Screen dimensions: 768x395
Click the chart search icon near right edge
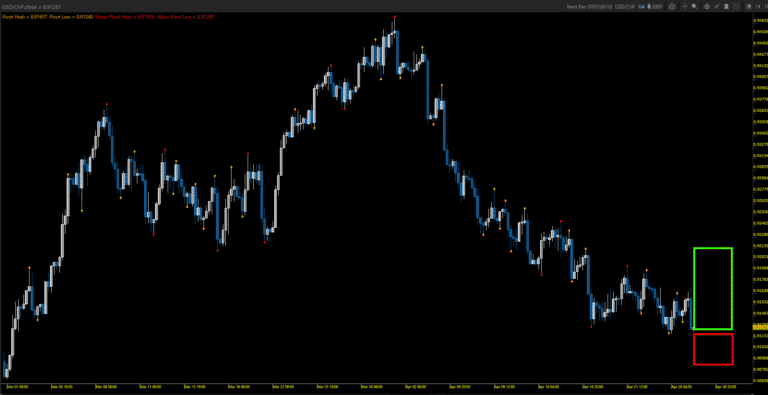click(x=749, y=6)
